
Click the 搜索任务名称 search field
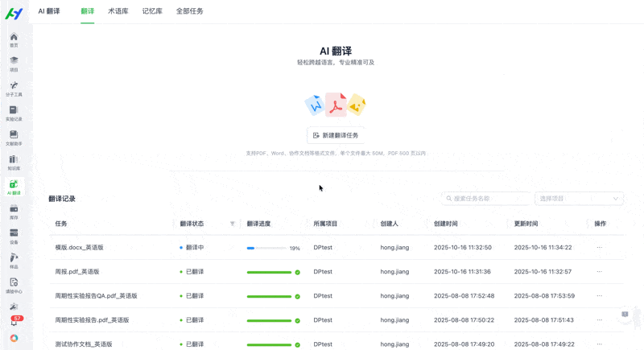point(486,199)
